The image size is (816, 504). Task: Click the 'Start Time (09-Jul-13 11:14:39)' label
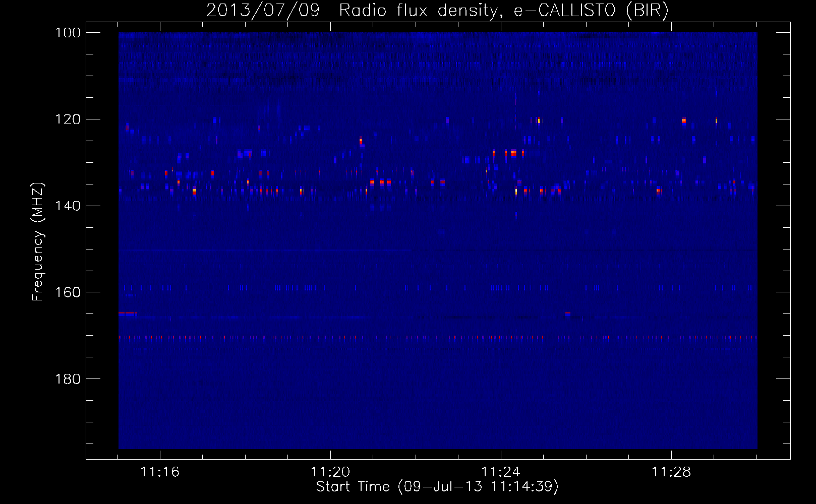click(x=437, y=487)
